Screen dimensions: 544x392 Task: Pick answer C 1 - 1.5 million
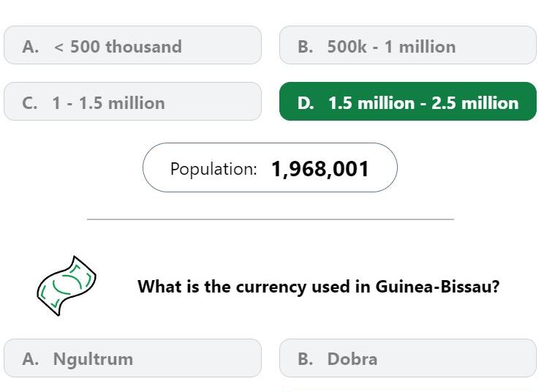[132, 102]
